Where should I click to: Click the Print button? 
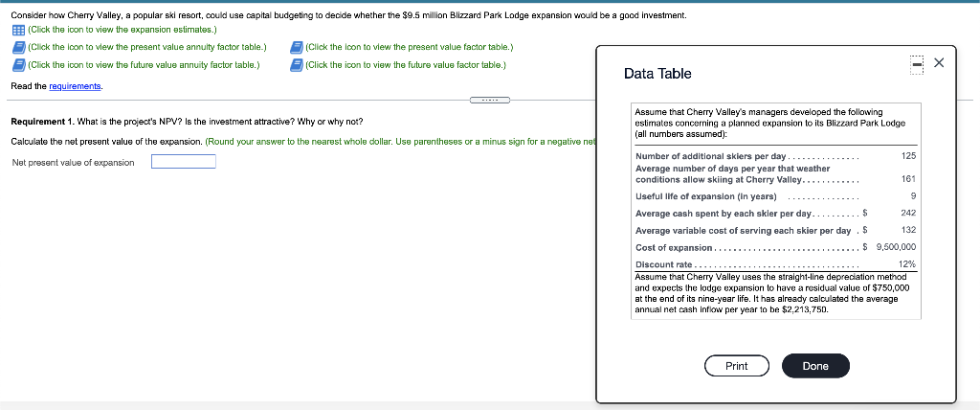(736, 366)
